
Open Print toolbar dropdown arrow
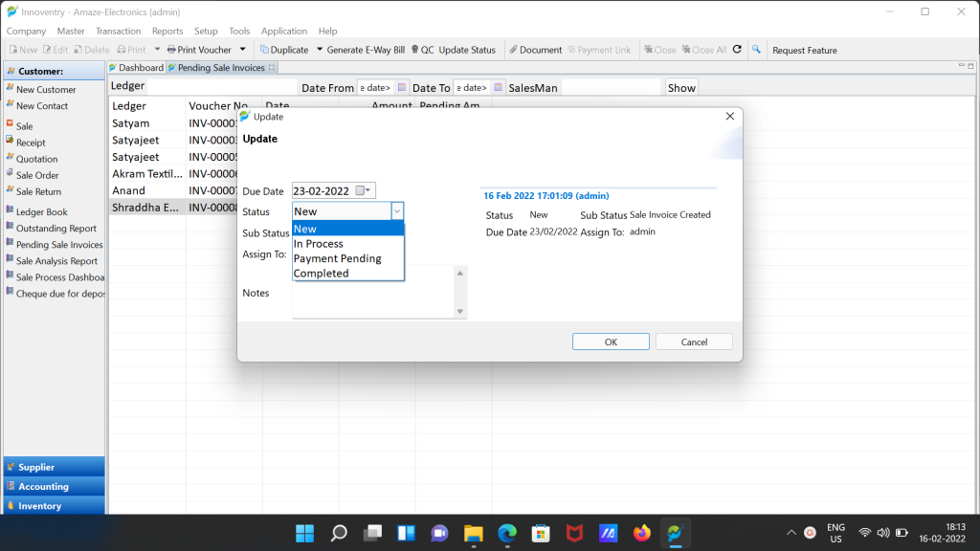157,50
